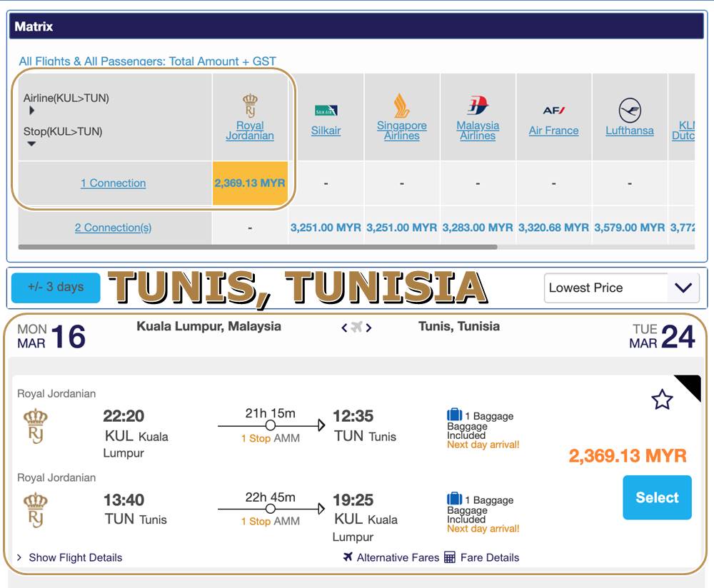This screenshot has height=588, width=714.
Task: Open Alternative Fares
Action: [398, 557]
